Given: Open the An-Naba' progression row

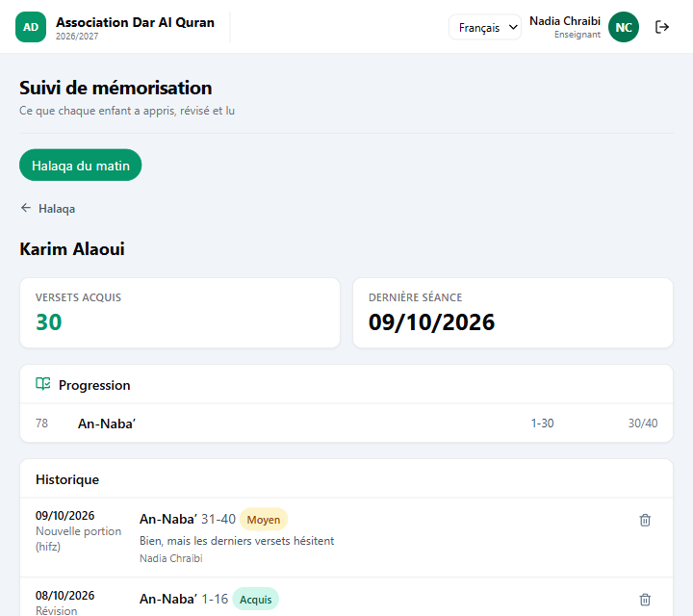Looking at the screenshot, I should pyautogui.click(x=346, y=423).
